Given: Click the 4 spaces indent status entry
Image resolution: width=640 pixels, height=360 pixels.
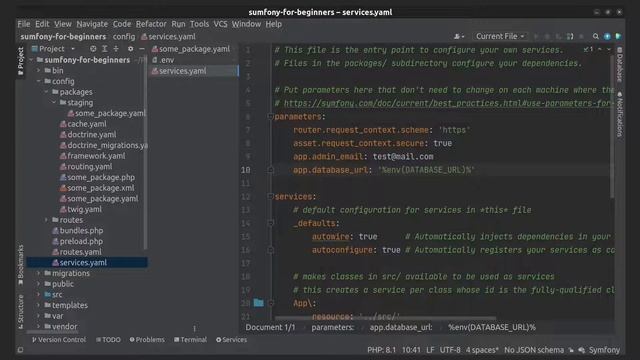Looking at the screenshot, I should pos(482,350).
